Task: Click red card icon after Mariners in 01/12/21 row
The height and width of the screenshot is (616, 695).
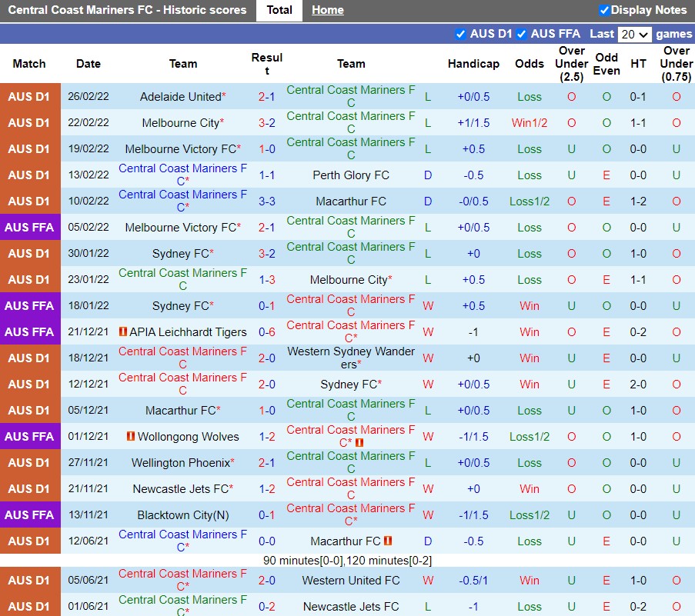Action: click(359, 443)
